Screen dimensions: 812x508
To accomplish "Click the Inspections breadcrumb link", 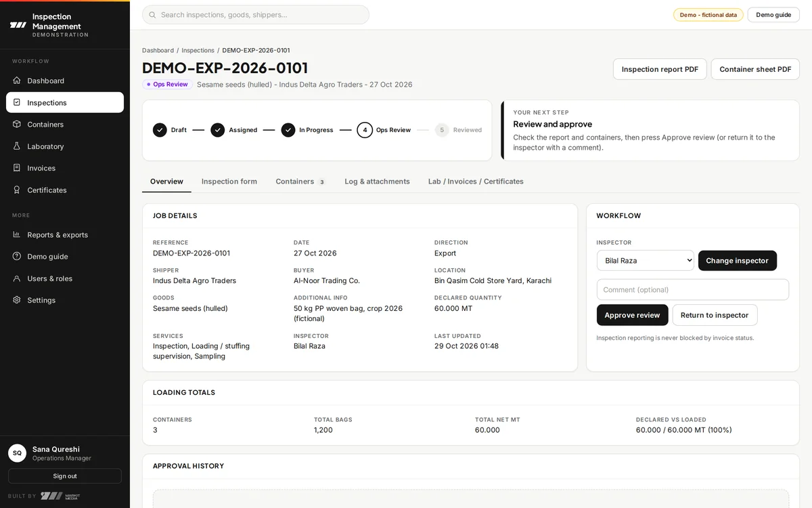I will (198, 51).
